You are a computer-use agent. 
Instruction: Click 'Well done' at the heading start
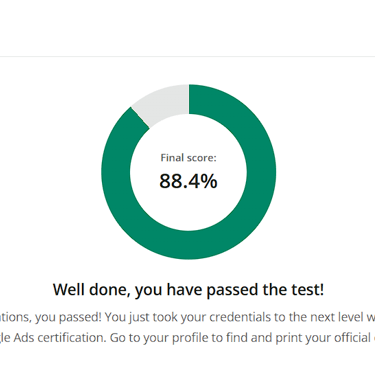click(91, 289)
